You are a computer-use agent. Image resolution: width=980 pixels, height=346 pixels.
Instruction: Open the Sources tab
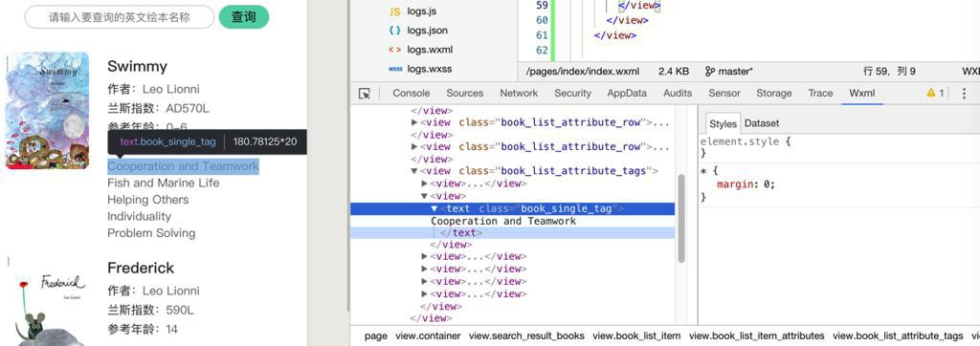(464, 93)
